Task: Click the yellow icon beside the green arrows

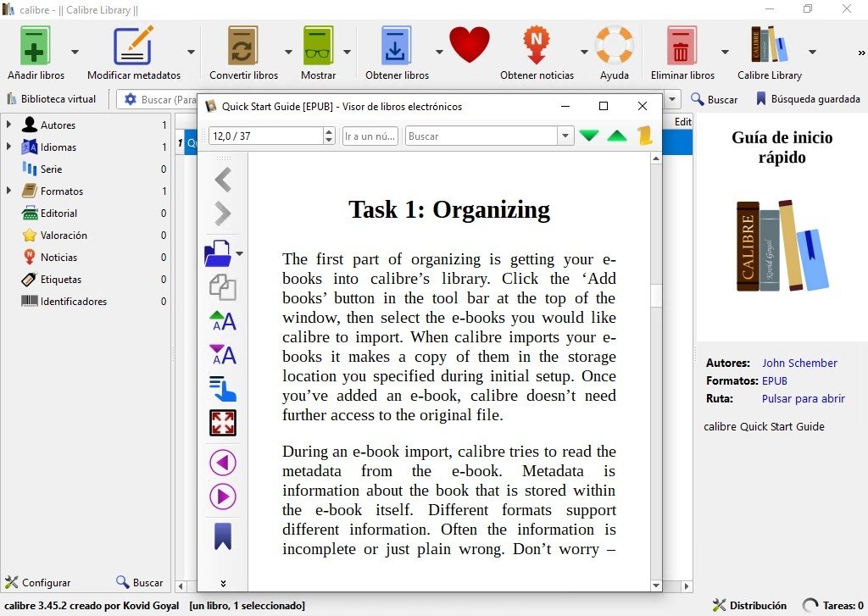Action: (645, 136)
